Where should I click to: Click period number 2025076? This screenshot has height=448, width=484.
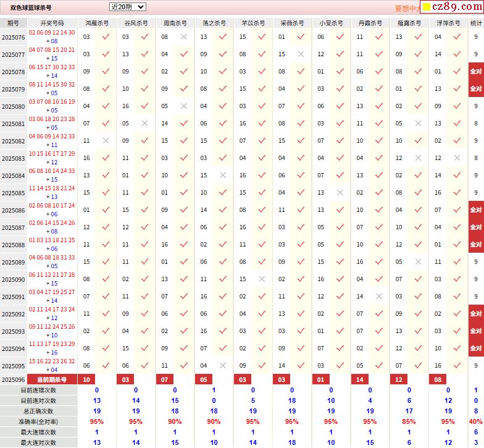tap(14, 37)
